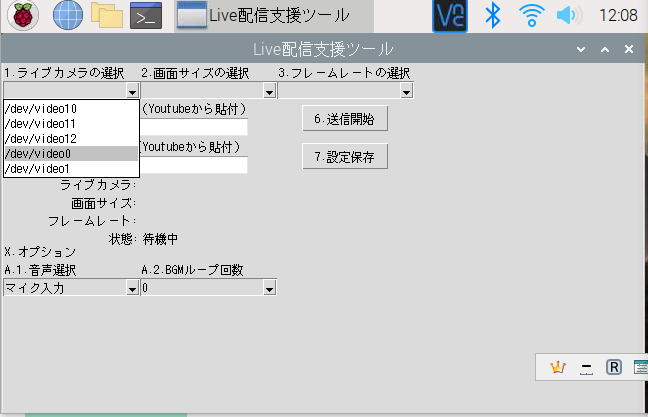
Task: Minimize the Live配信支援ツール window
Action: (581, 50)
